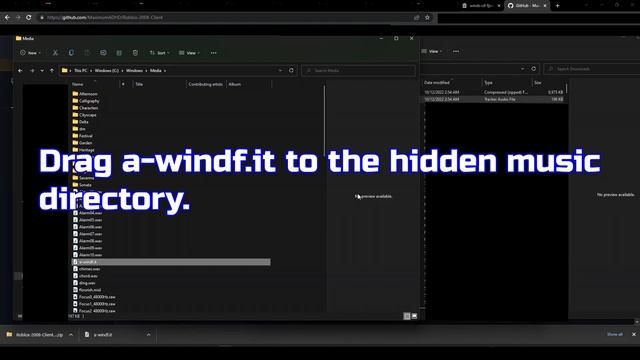Sort by the Album column header

(x=235, y=84)
